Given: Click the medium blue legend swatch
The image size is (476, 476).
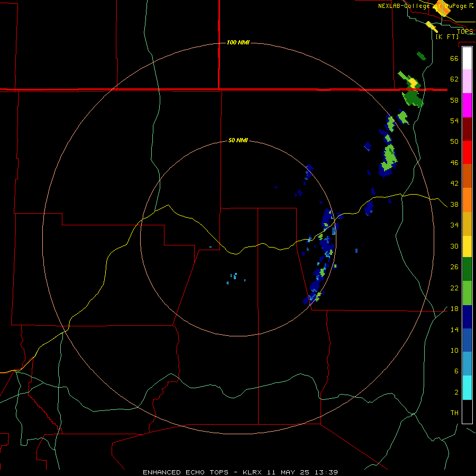Looking at the screenshot, I should coord(467,340).
